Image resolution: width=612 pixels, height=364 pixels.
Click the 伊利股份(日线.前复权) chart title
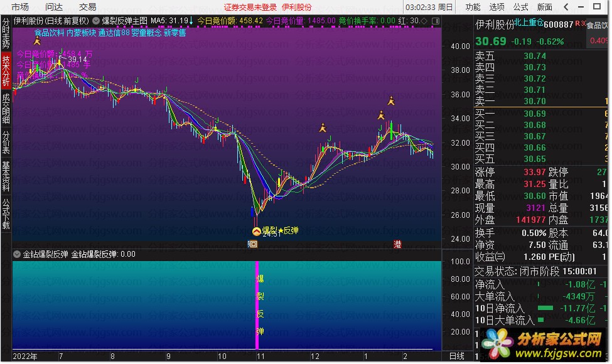[x=51, y=21]
